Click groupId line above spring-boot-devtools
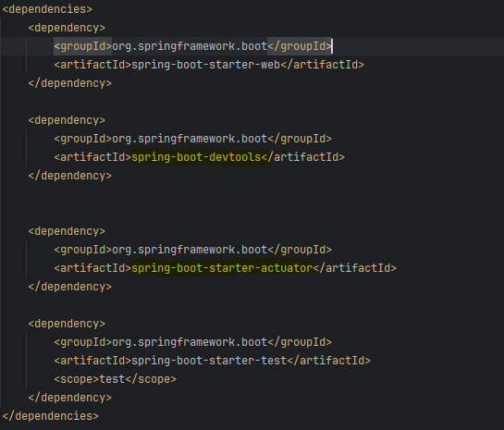504x430 pixels. coord(193,139)
